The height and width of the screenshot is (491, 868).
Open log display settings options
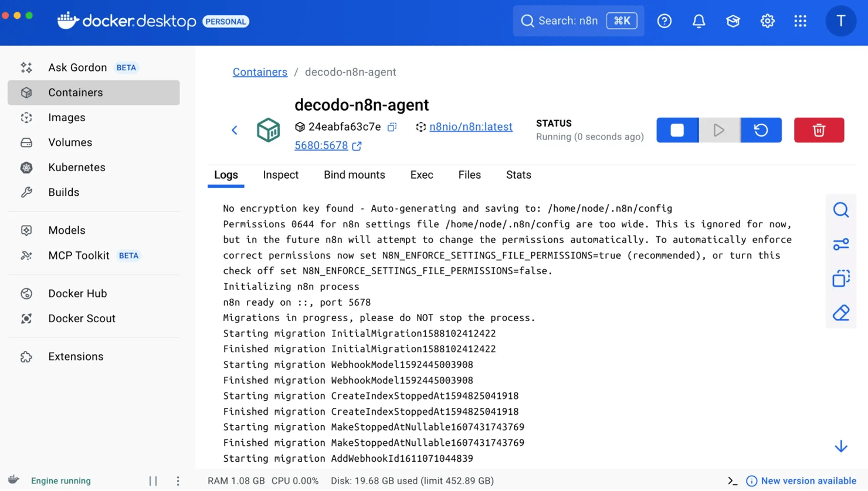pos(840,244)
